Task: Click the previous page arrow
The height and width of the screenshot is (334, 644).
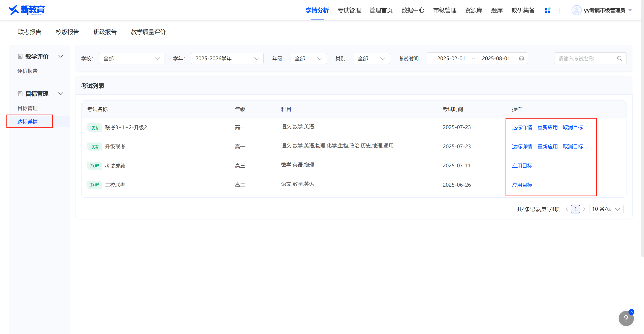Action: click(x=567, y=209)
